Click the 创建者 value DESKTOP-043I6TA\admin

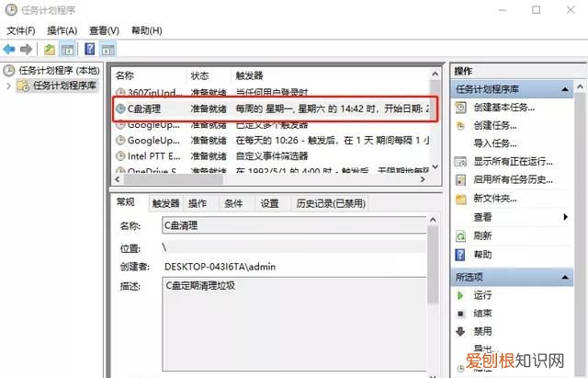(220, 267)
